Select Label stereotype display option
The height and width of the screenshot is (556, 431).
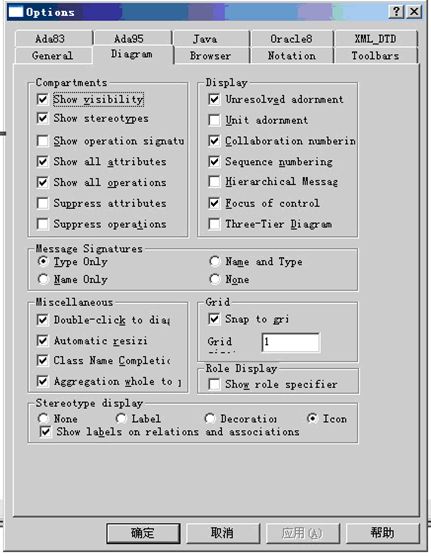point(121,418)
